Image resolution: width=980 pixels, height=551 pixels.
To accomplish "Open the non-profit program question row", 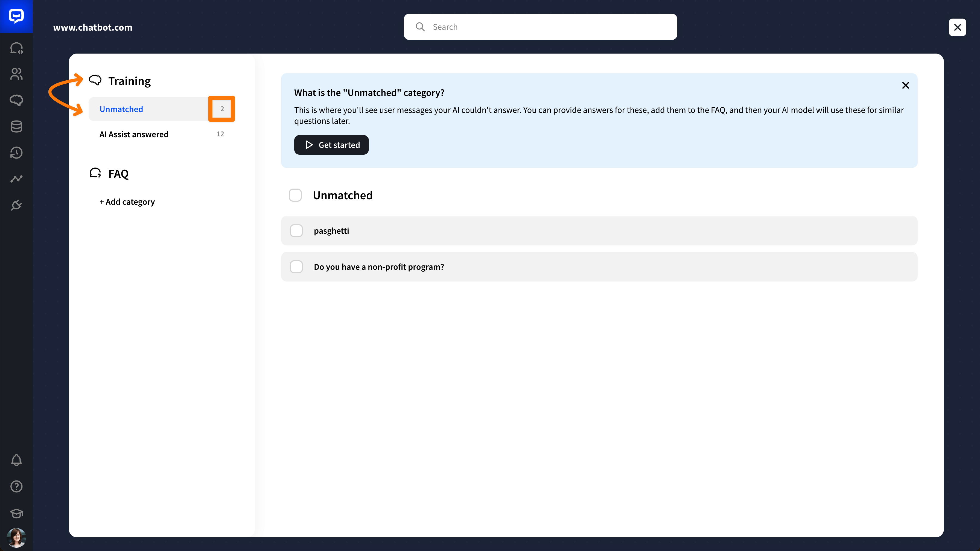I will click(599, 267).
